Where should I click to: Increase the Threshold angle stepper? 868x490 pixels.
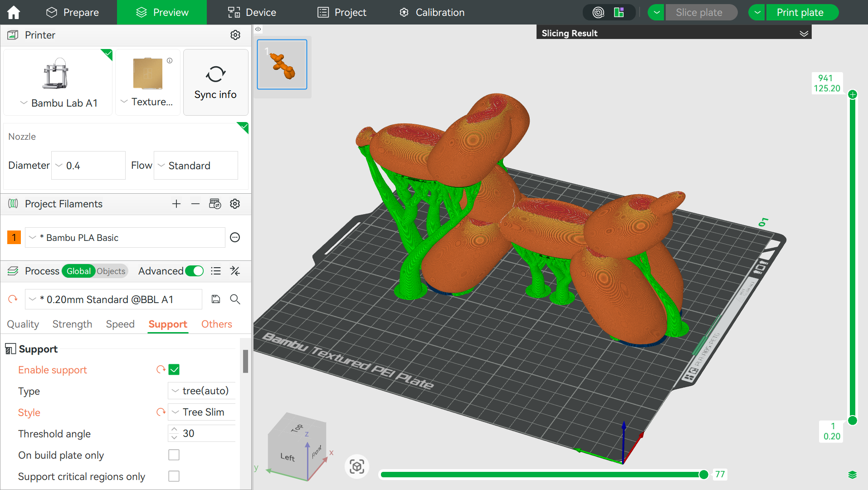click(174, 429)
